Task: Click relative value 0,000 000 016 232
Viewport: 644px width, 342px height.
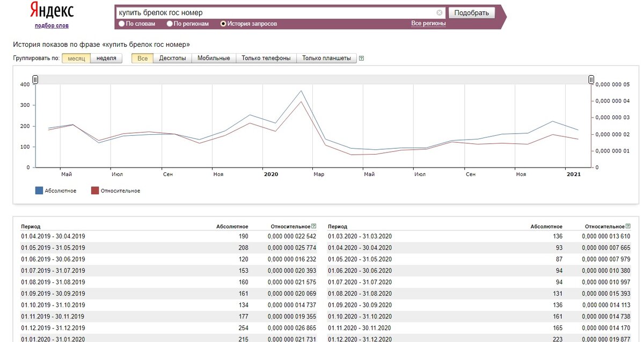Action: pos(291,259)
